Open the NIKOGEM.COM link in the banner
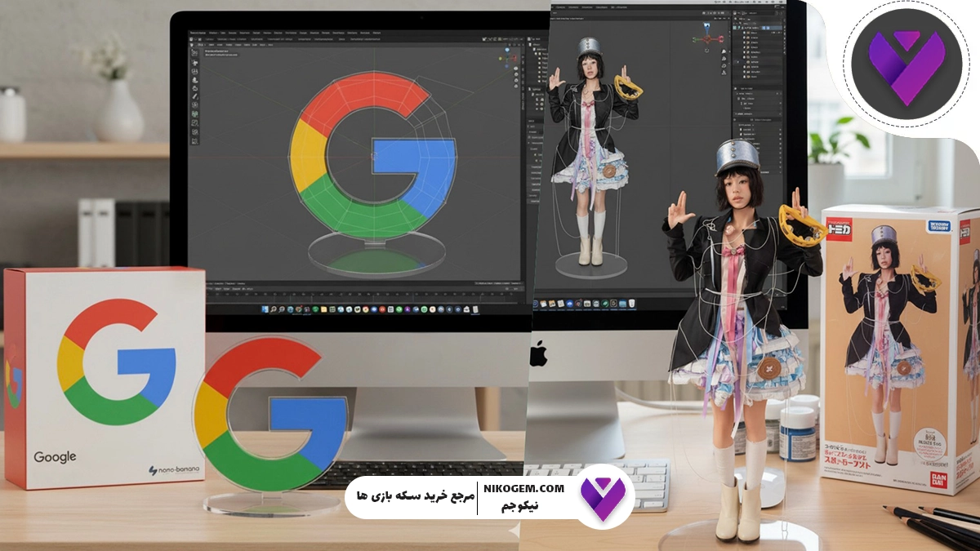 point(523,488)
